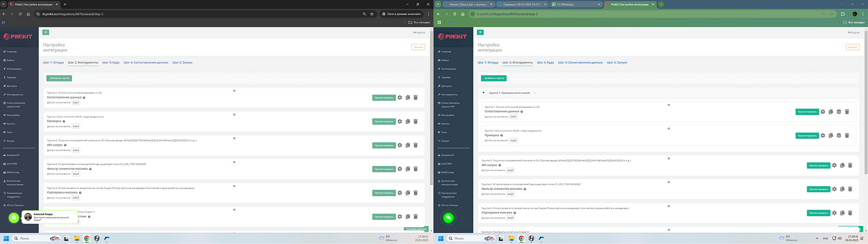Open settings gear for Сопоставление данных, right window
Viewport: 868px width, 244px height.
[823, 111]
